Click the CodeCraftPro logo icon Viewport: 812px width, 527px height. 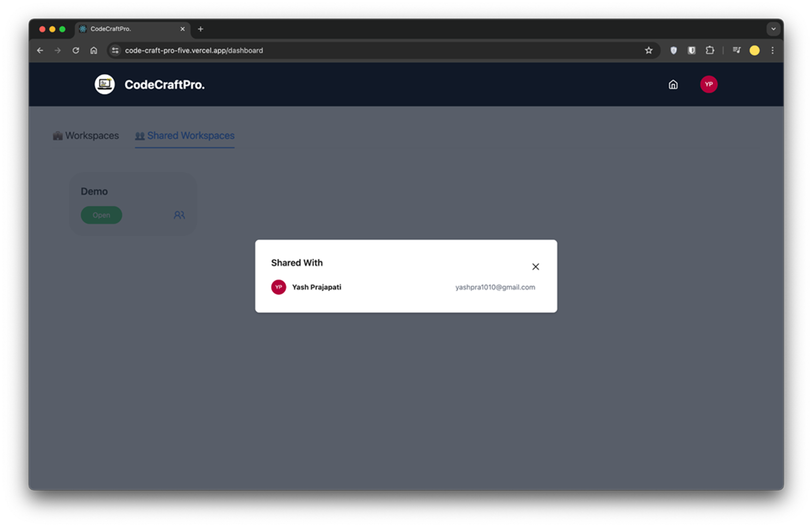pos(104,84)
